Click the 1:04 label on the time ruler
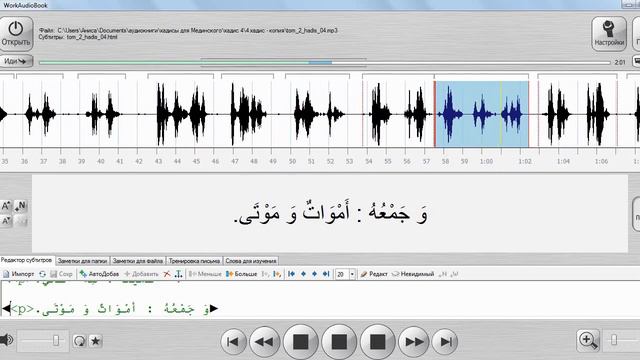 click(x=563, y=162)
